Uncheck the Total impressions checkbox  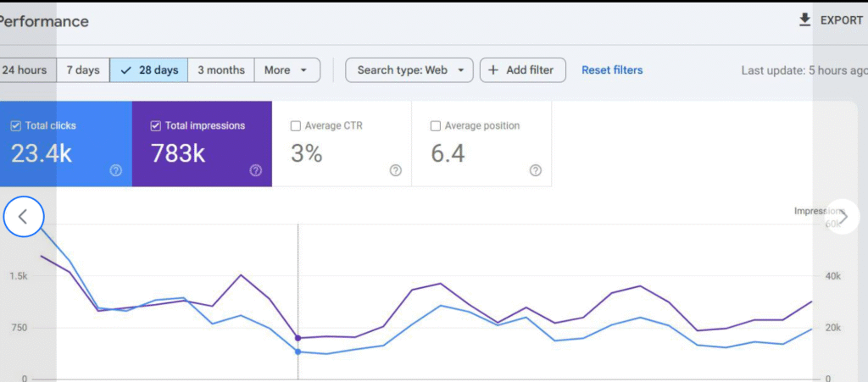tap(155, 126)
